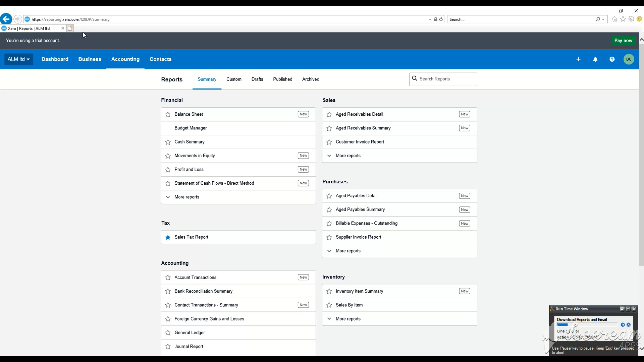Favorite the Balance Sheet report star

tap(168, 115)
